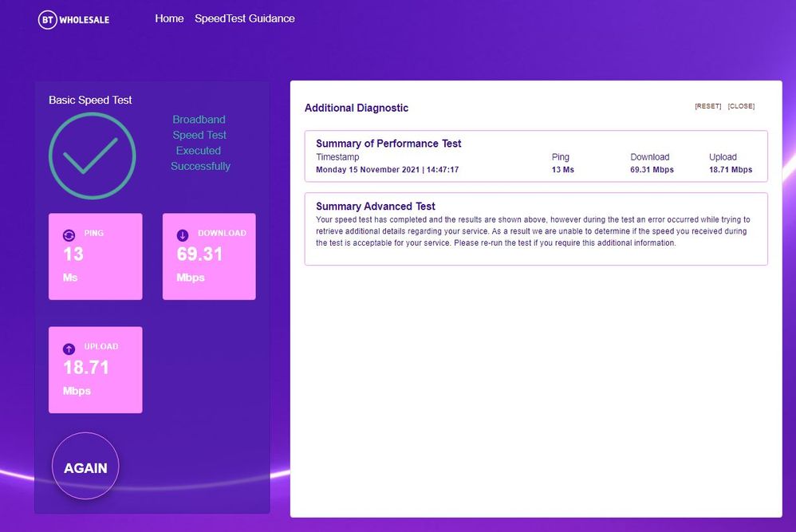Viewport: 796px width, 532px height.
Task: Close the Additional Diagnostic panel
Action: (x=741, y=106)
